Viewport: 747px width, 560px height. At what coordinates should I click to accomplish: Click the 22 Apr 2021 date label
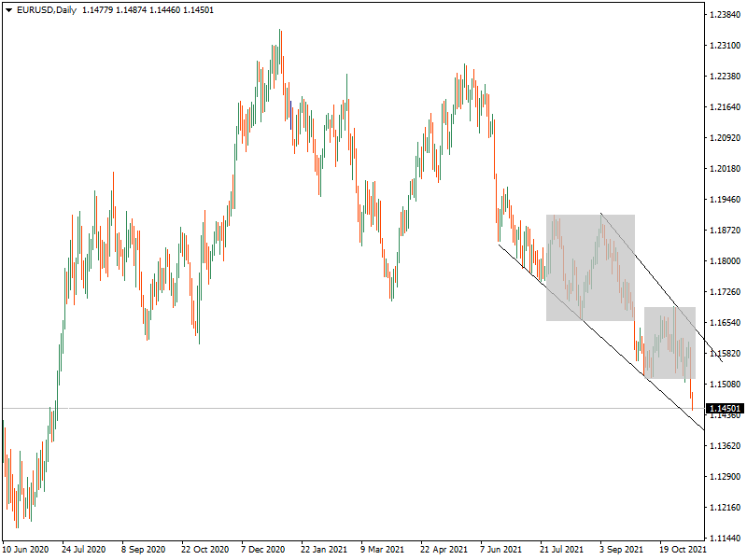444,550
